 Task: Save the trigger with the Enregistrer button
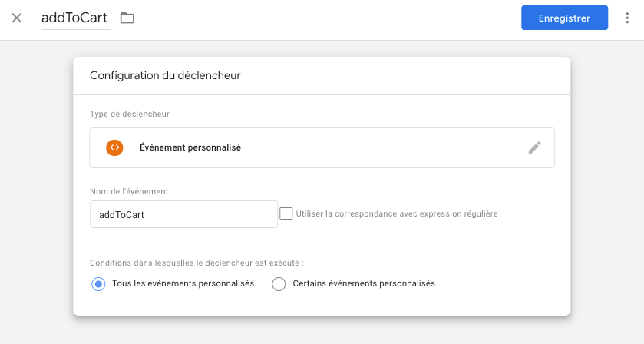click(x=564, y=18)
